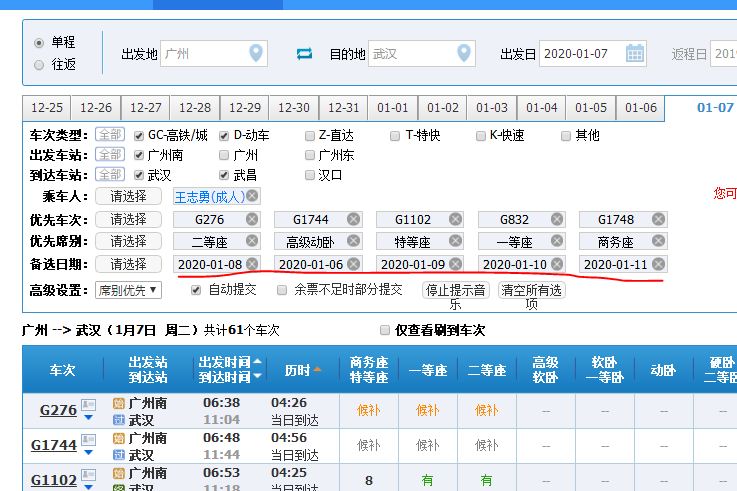Remove backup date 2020-01-06
The image size is (737, 491).
[353, 264]
